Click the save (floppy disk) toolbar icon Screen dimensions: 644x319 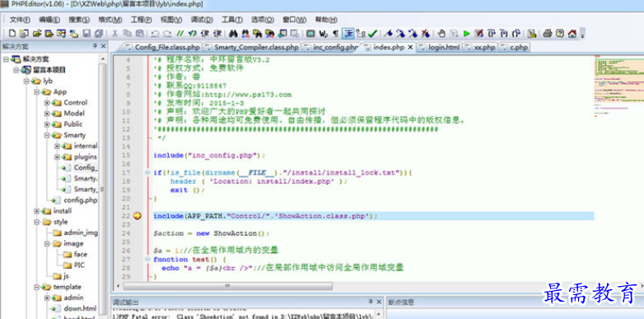(x=86, y=33)
